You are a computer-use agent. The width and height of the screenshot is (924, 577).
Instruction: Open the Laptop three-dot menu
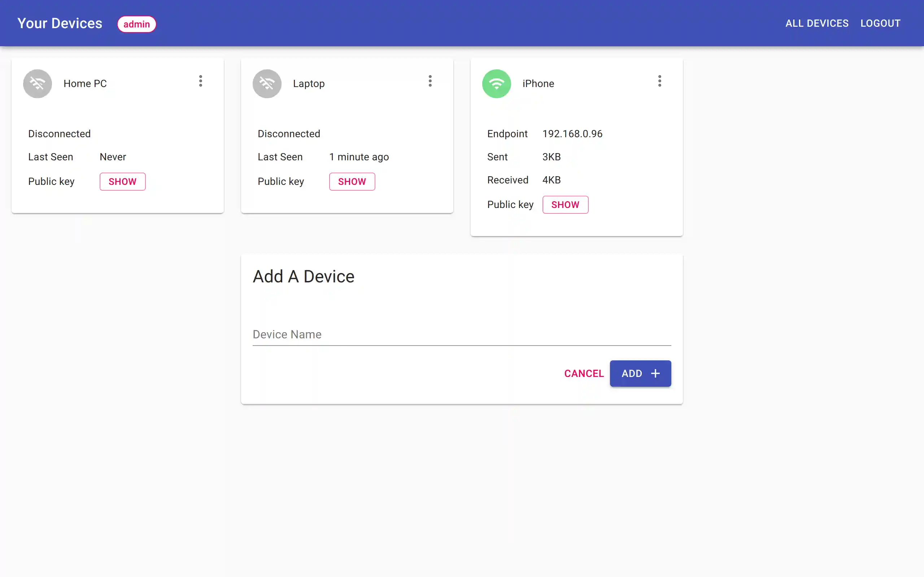click(430, 81)
